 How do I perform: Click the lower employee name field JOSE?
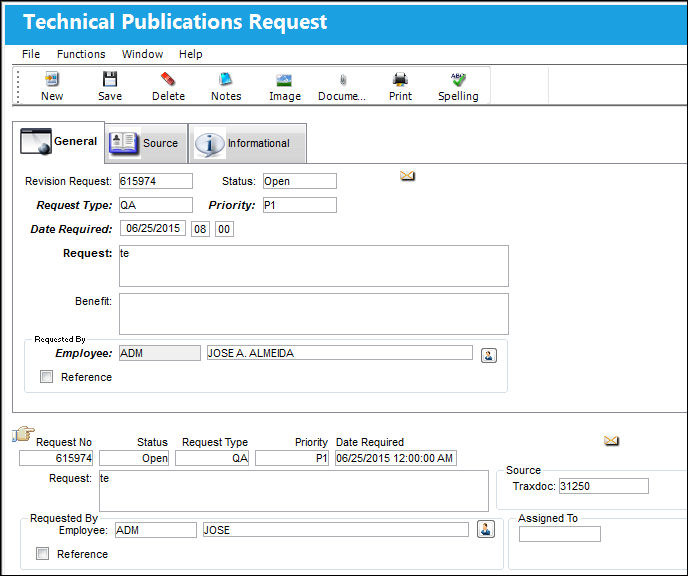tap(336, 529)
